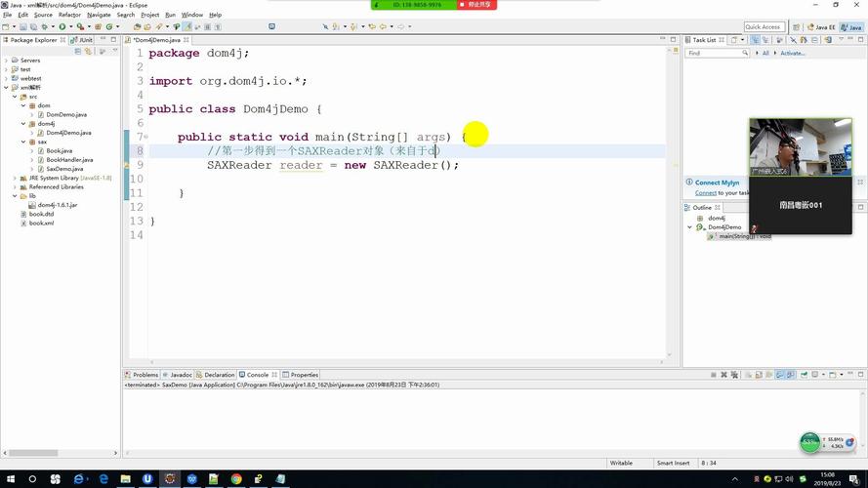Toggle Show Console on standard error change
Screen dimensions: 868x488
click(791, 375)
